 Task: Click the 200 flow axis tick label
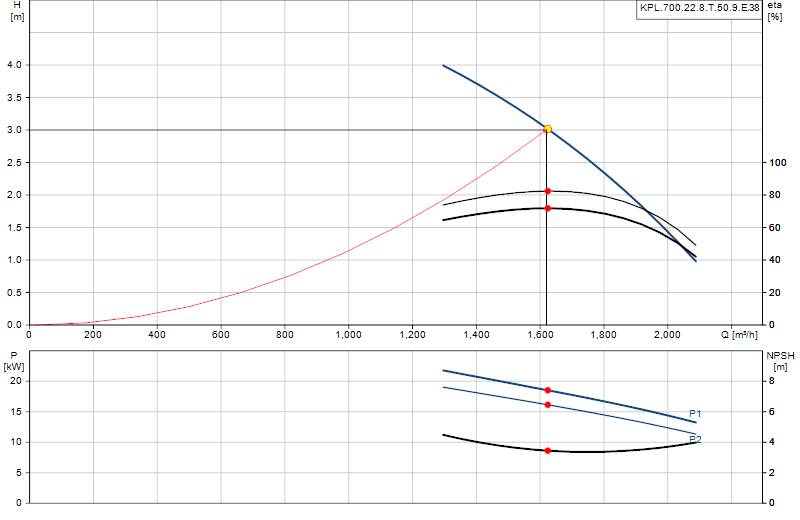click(x=93, y=335)
